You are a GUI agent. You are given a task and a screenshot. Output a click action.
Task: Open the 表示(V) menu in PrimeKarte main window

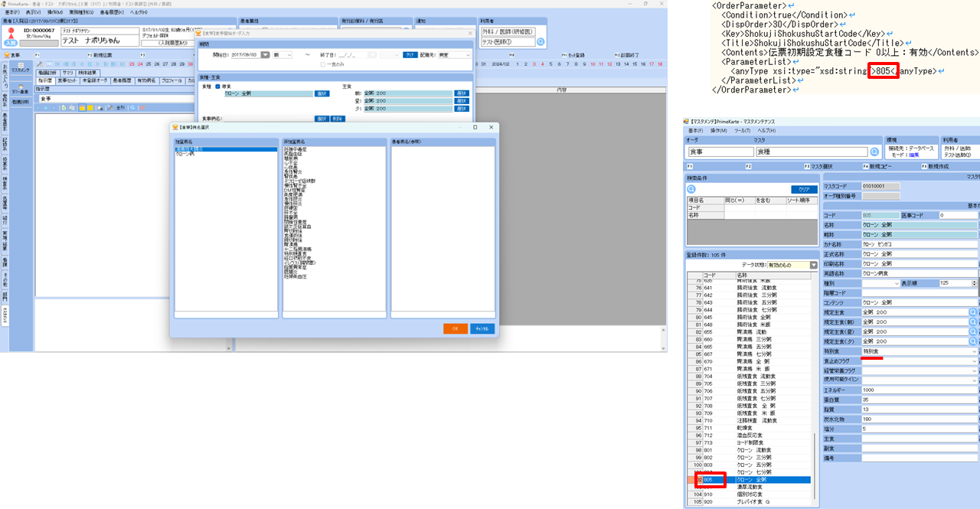tap(33, 12)
